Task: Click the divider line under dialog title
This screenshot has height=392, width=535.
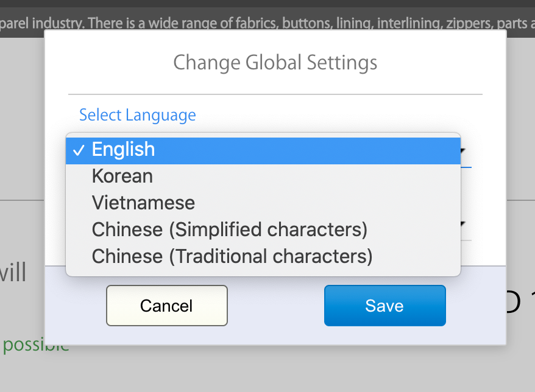Action: 275,94
